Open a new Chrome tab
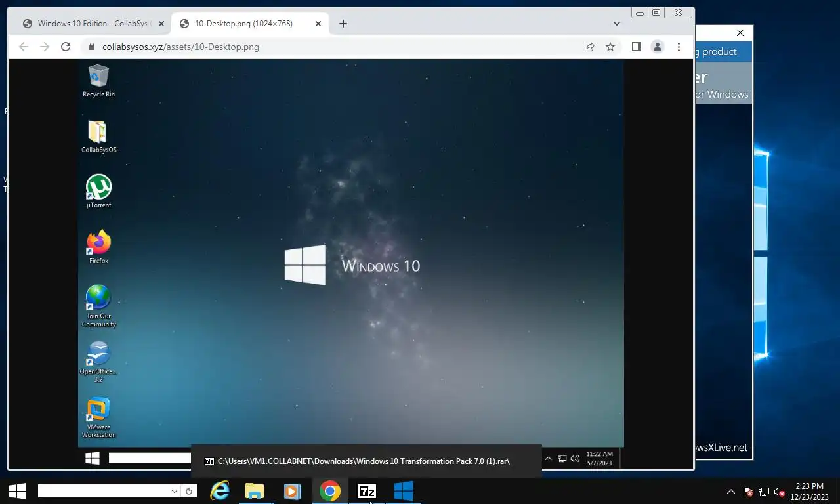 pyautogui.click(x=343, y=24)
